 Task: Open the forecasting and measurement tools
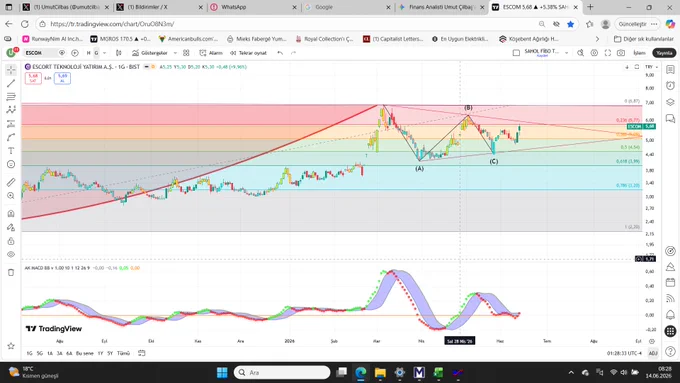pos(11,124)
